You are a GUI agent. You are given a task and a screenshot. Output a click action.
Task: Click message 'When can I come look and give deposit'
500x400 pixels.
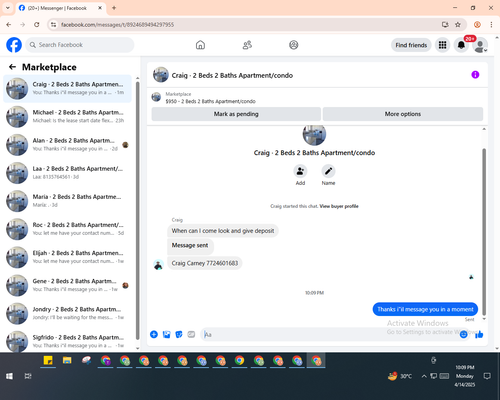pyautogui.click(x=223, y=231)
